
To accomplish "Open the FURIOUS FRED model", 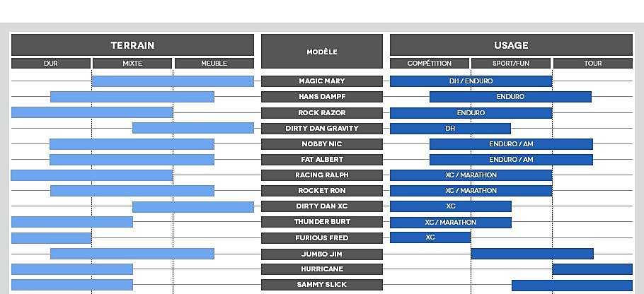I will tap(322, 238).
